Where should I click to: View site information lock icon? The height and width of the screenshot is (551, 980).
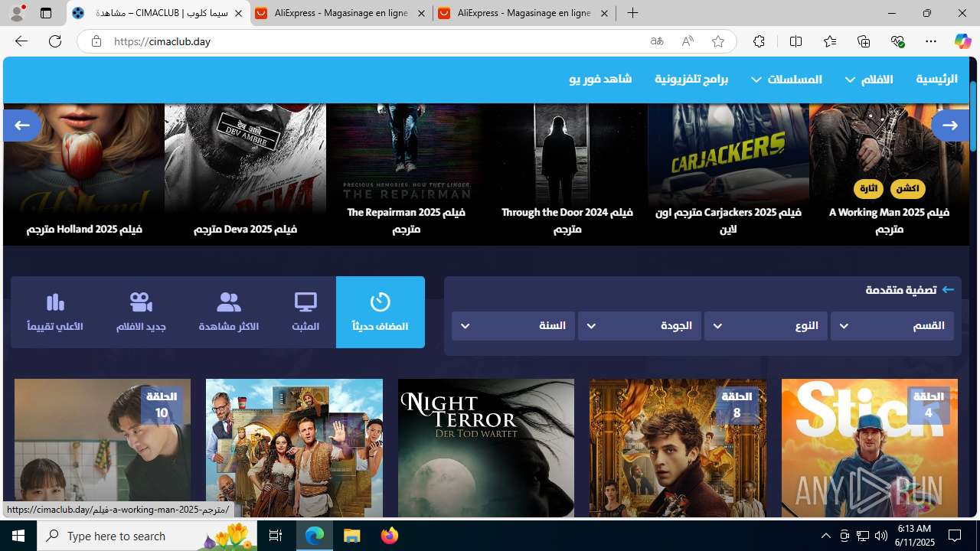pyautogui.click(x=96, y=41)
